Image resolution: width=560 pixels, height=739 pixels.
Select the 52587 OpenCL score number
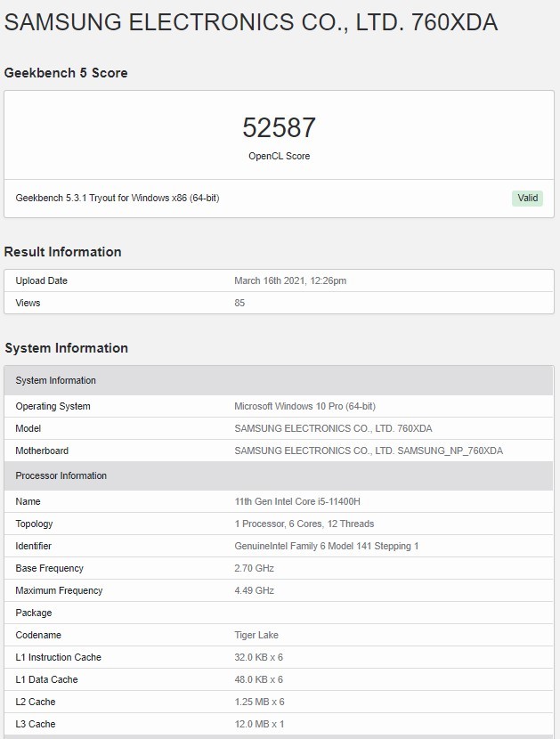point(279,127)
